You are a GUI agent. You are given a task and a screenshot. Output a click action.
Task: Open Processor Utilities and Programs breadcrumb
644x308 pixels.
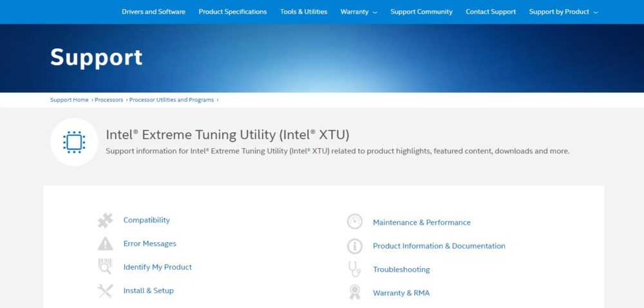point(172,100)
